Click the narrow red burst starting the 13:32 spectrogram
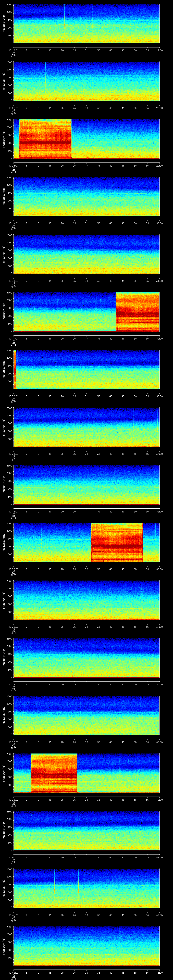This screenshot has width=173, height=980. click(x=15, y=369)
